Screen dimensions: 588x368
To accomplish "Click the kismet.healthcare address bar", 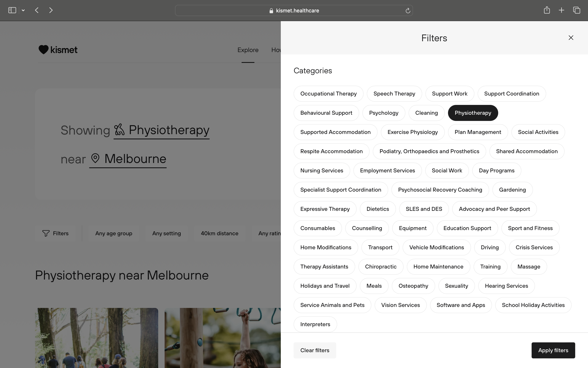I will (x=294, y=10).
